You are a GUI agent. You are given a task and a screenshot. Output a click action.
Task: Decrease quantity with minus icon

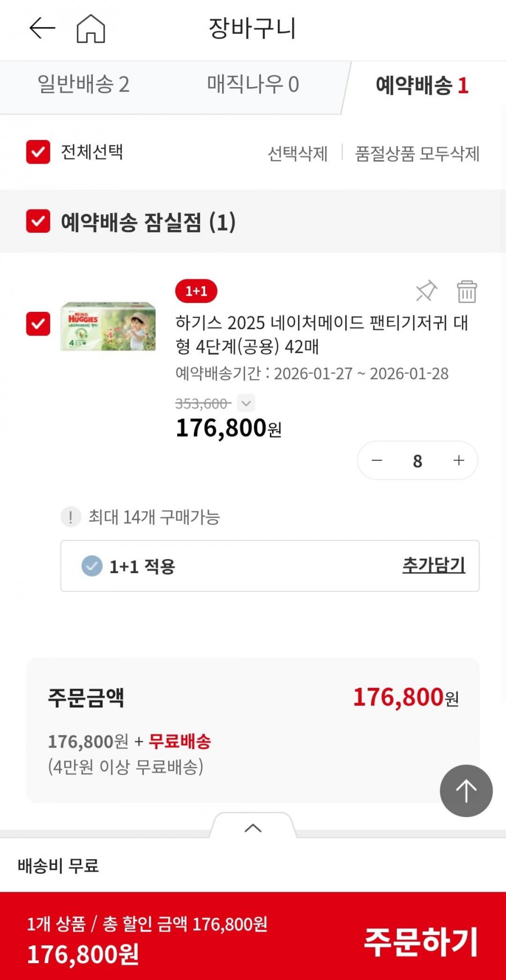377,461
